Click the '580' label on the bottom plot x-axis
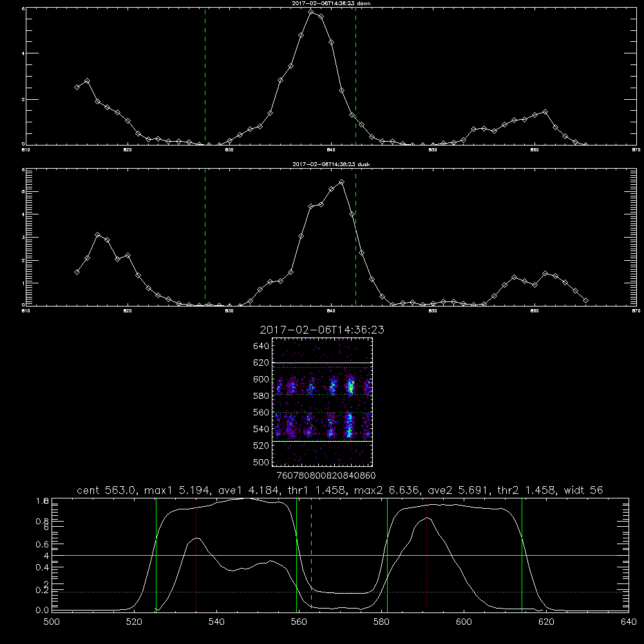The width and height of the screenshot is (644, 644). (381, 622)
